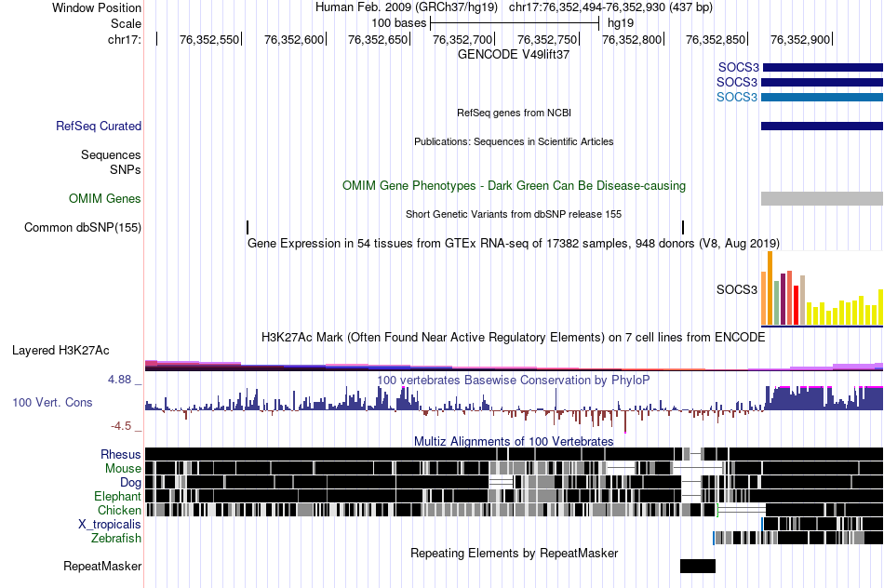Image resolution: width=884 pixels, height=588 pixels.
Task: Click the RefSeq genes from NCBI title
Action: click(514, 113)
